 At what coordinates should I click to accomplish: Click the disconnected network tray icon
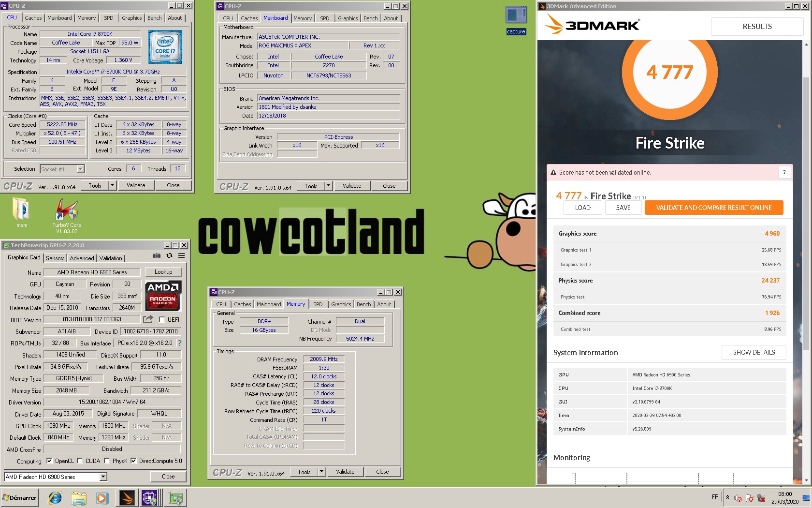761,498
